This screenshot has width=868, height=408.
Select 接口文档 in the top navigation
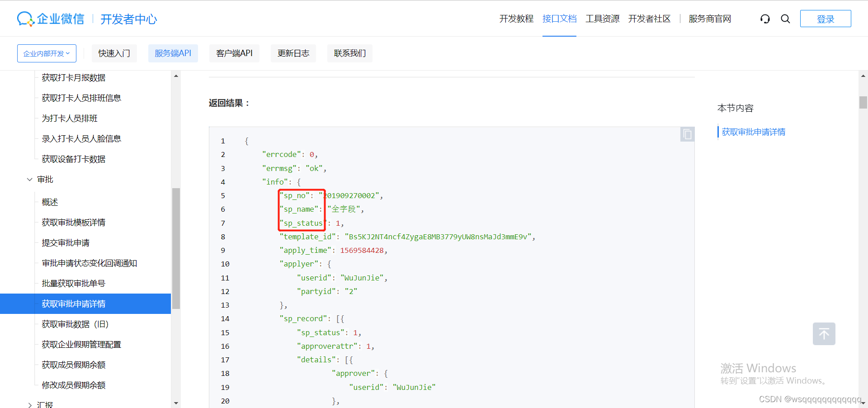point(559,19)
